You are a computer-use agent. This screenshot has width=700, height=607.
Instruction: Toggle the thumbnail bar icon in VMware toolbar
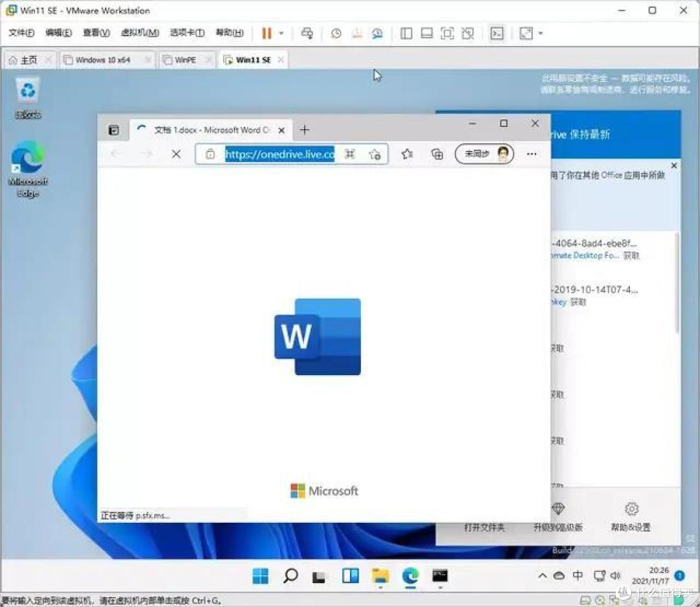click(x=426, y=34)
